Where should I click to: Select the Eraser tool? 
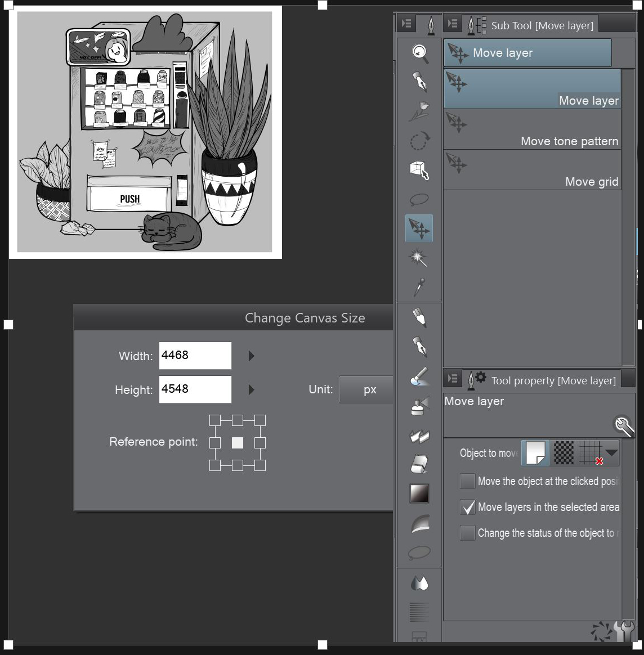click(419, 464)
